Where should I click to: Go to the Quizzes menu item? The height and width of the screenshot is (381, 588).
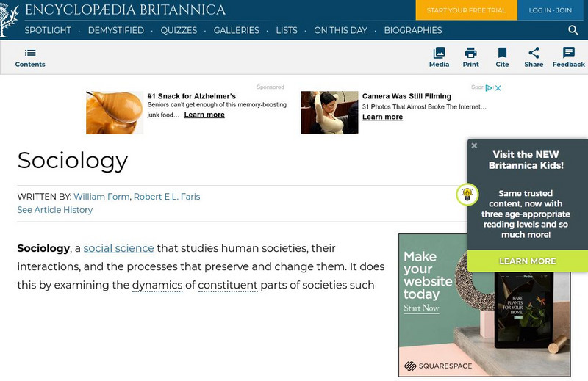(179, 30)
